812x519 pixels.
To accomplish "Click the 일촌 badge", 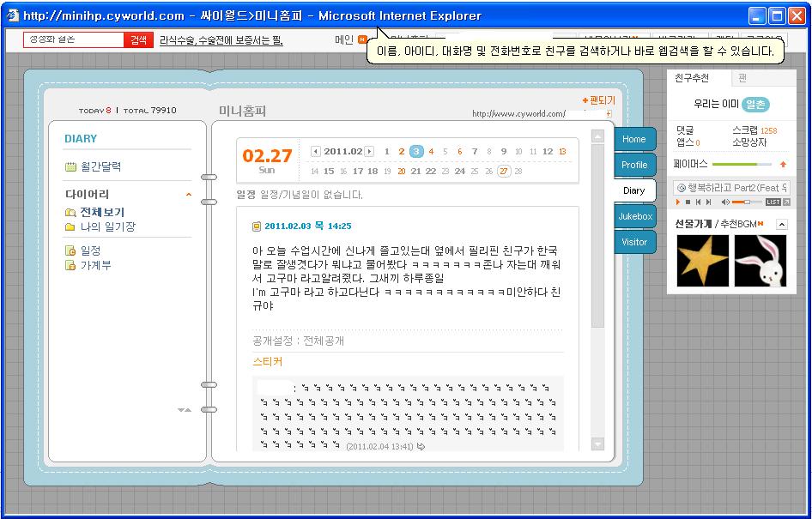I will 755,104.
